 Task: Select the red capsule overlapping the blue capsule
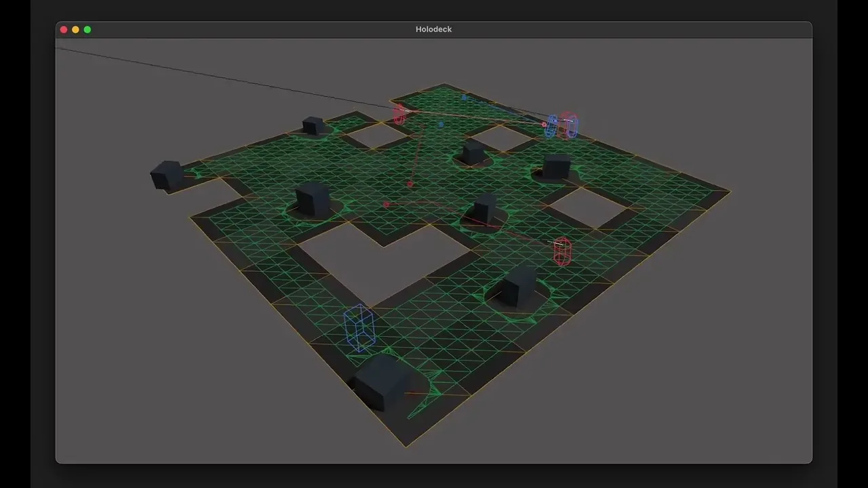click(x=570, y=125)
